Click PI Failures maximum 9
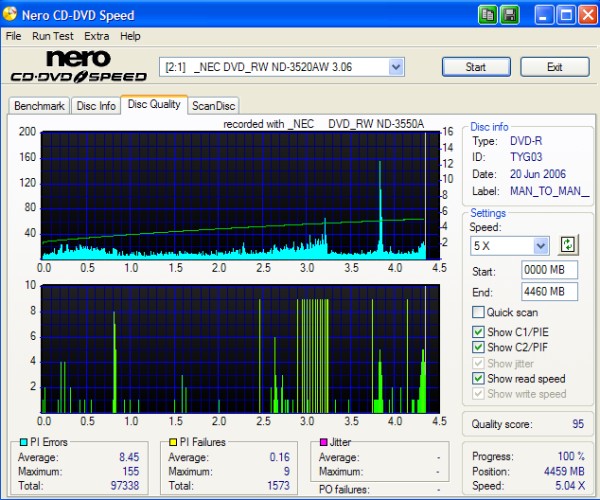 pos(287,471)
